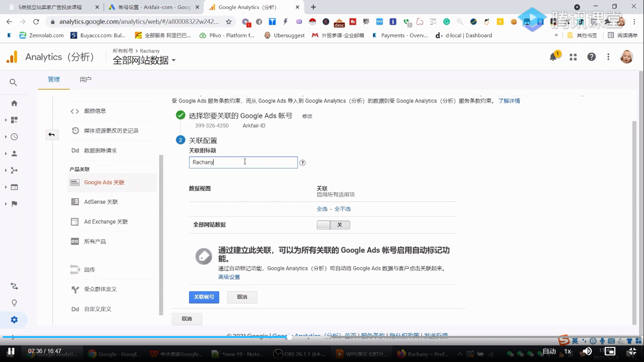Toggle the 全部网站数据 关/开 switch
This screenshot has height=362, width=644.
[333, 225]
